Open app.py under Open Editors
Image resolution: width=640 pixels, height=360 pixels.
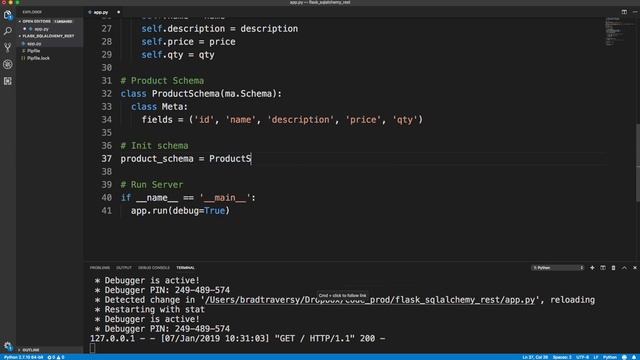41,29
